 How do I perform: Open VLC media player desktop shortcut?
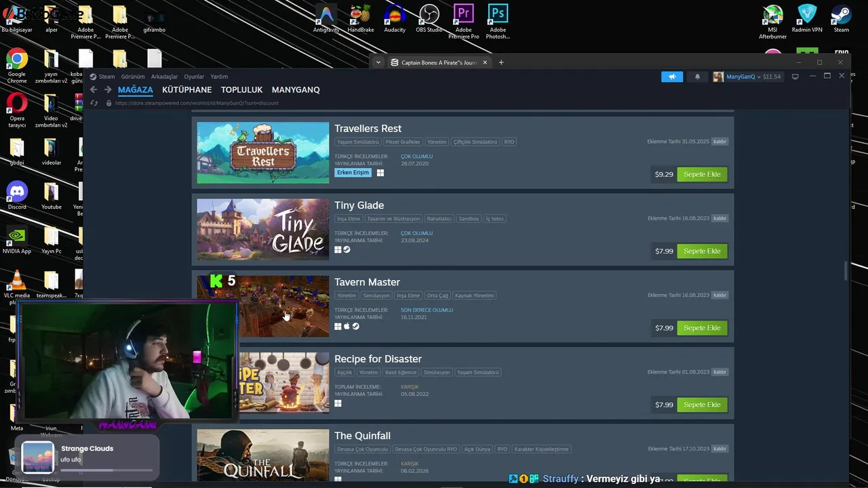tap(17, 286)
